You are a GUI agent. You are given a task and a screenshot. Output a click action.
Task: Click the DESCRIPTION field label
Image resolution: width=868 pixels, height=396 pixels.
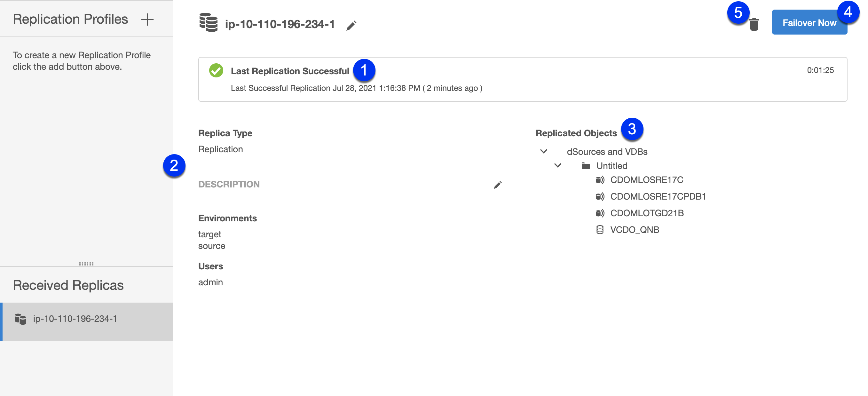point(229,184)
